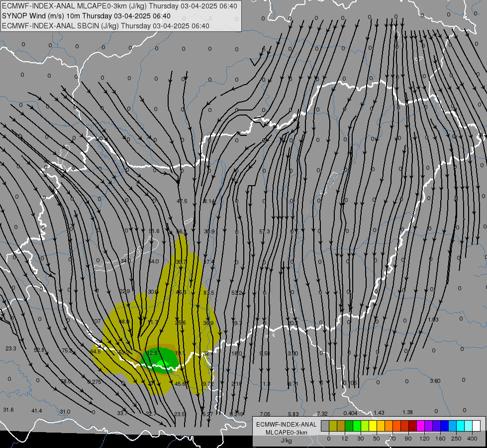Click the map value 45.6

(180, 384)
